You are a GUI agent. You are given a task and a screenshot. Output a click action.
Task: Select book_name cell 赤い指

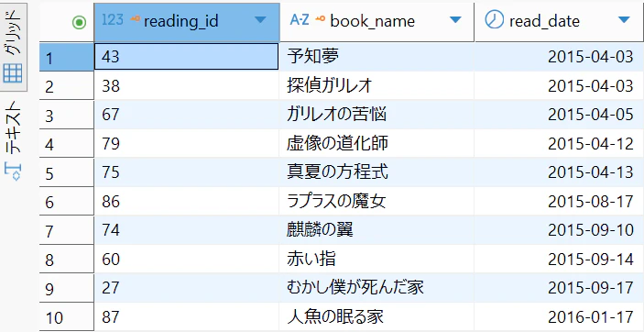tap(377, 260)
